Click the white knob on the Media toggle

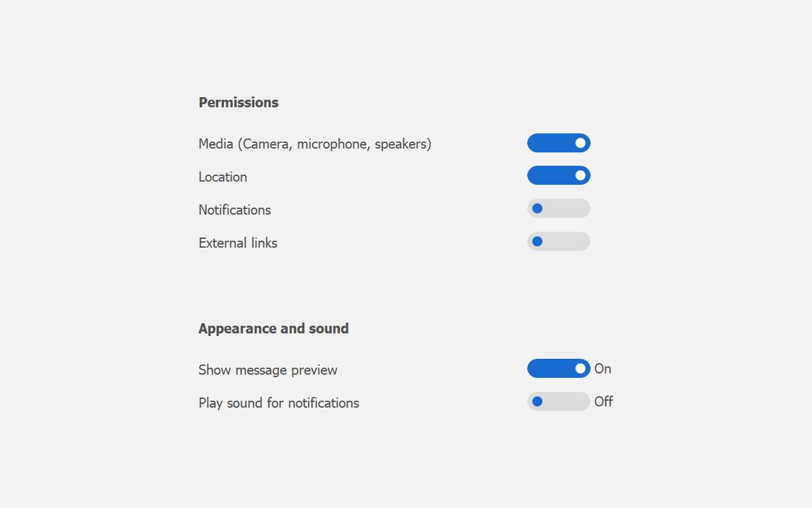click(x=580, y=143)
